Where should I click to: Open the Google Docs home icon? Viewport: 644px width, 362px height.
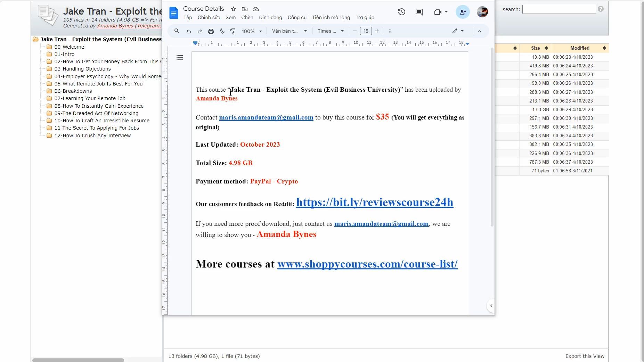pos(173,13)
